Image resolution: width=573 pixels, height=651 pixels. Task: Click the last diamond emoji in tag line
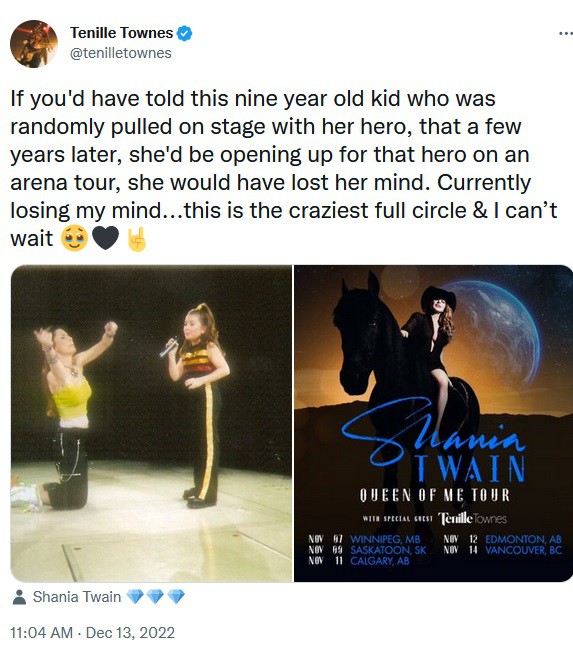click(x=176, y=597)
